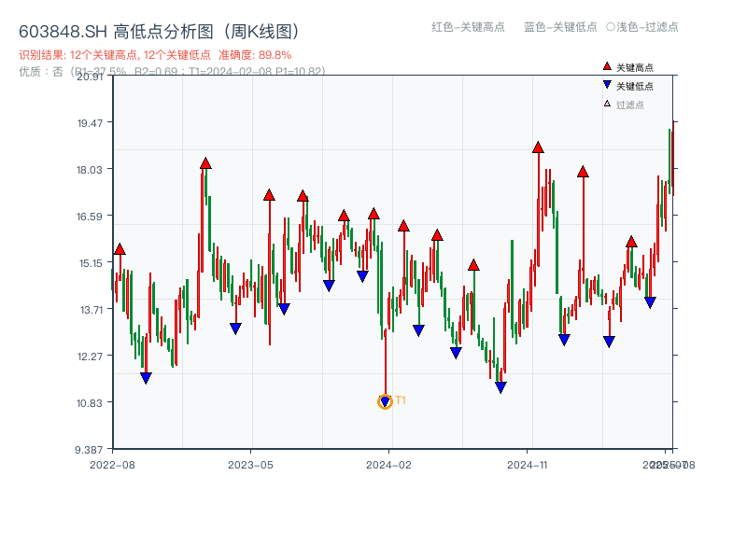Click the T1 label next to the marker
Screen dimensions: 747x560
click(400, 400)
